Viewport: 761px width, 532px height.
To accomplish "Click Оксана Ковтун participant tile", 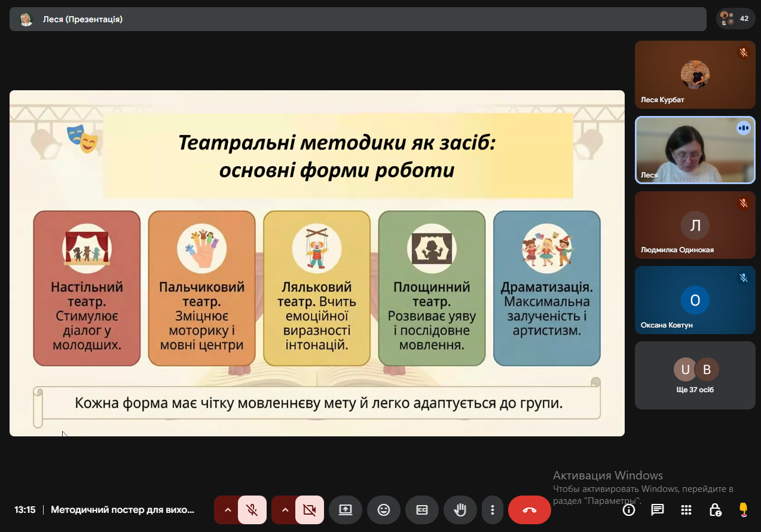I will (x=695, y=300).
